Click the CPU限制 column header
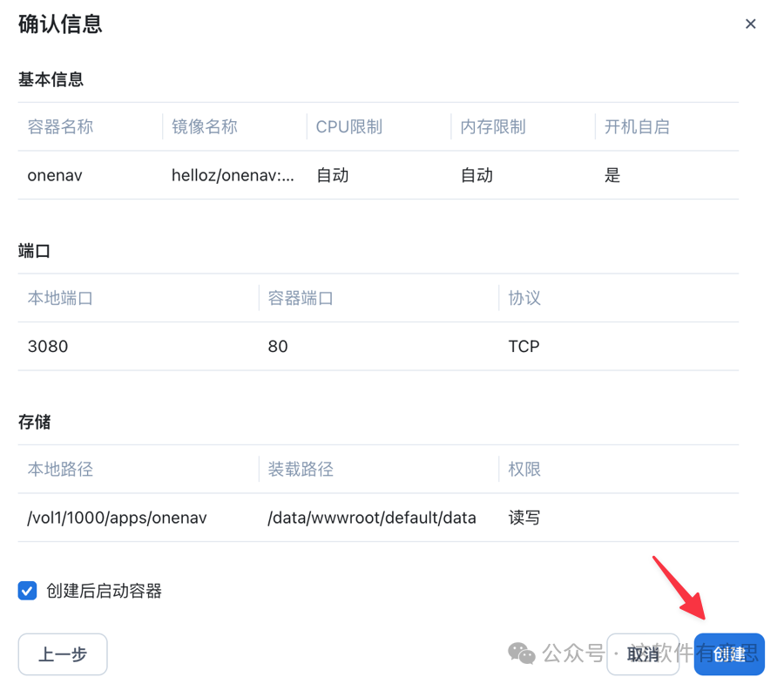 (349, 127)
